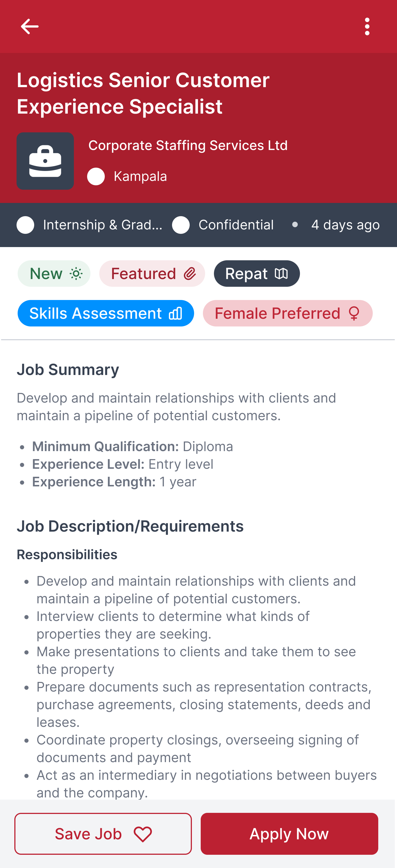The height and width of the screenshot is (868, 397).
Task: Open the Skills Assessment badge
Action: point(106,314)
